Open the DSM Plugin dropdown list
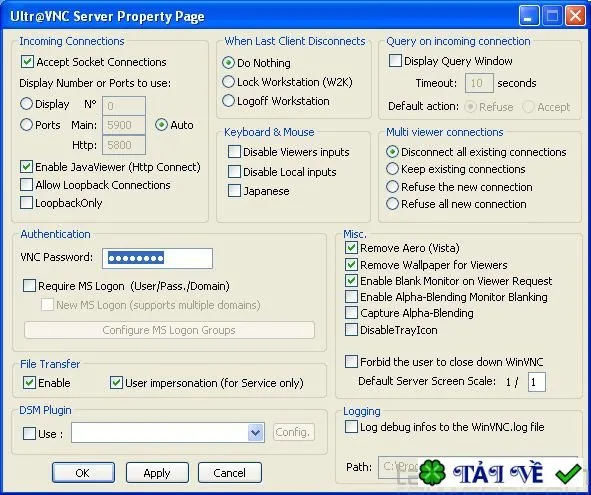 256,432
